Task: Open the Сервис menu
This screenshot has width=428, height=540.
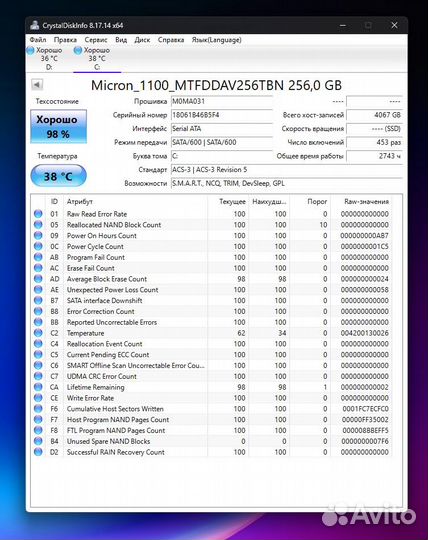Action: coord(96,40)
